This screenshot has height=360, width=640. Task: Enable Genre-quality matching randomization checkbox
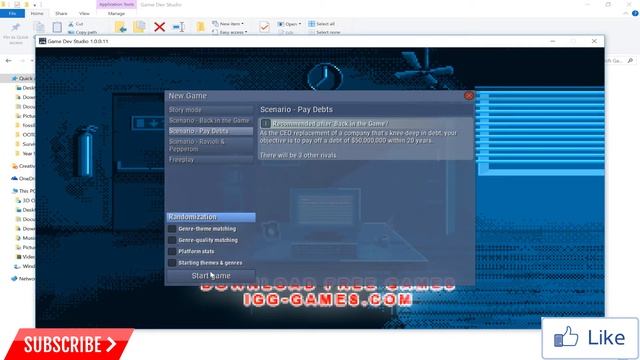[172, 240]
